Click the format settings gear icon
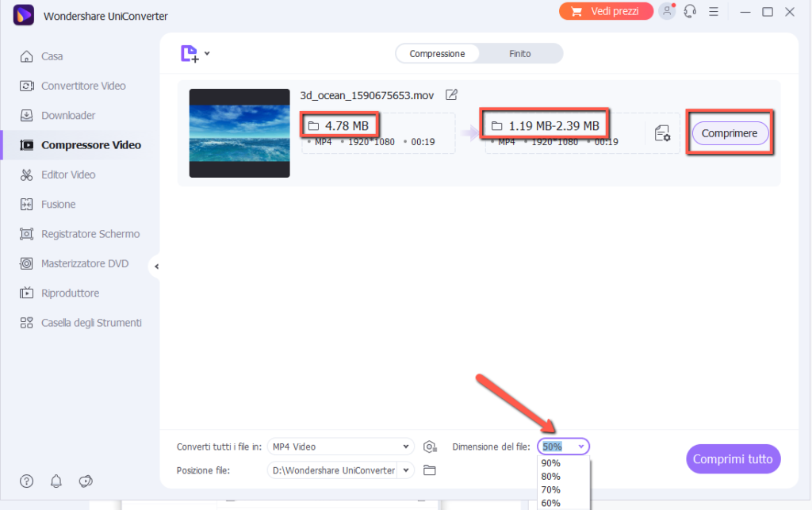 tap(430, 447)
